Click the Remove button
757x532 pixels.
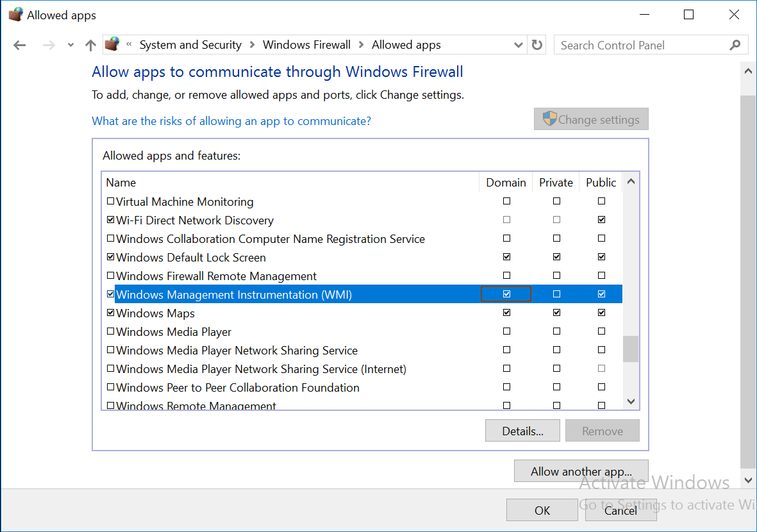[602, 431]
